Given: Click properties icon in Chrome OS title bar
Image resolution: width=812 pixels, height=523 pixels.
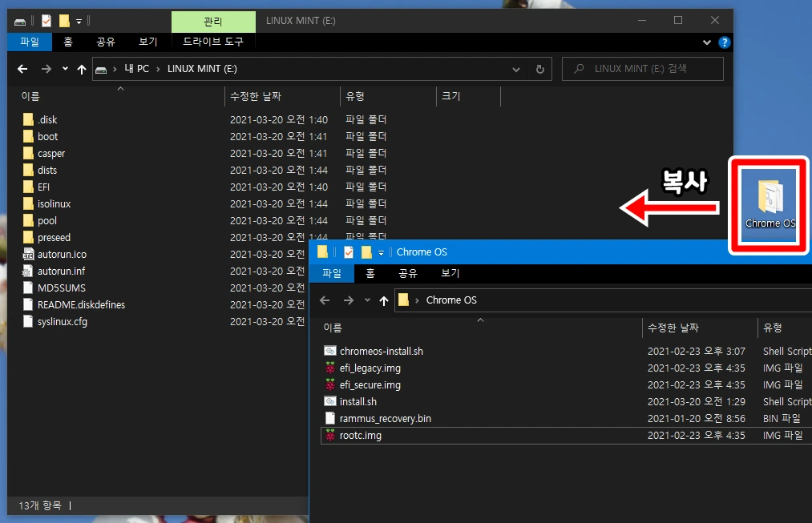Looking at the screenshot, I should [x=349, y=252].
